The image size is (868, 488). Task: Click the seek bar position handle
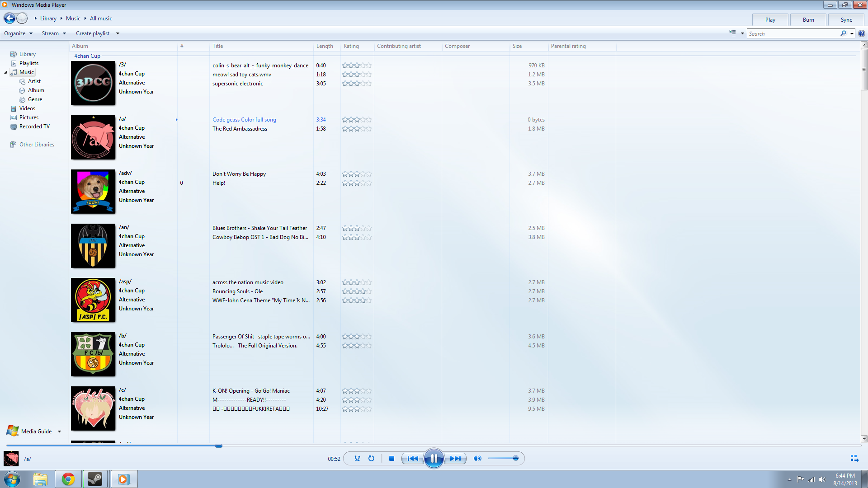tap(219, 446)
